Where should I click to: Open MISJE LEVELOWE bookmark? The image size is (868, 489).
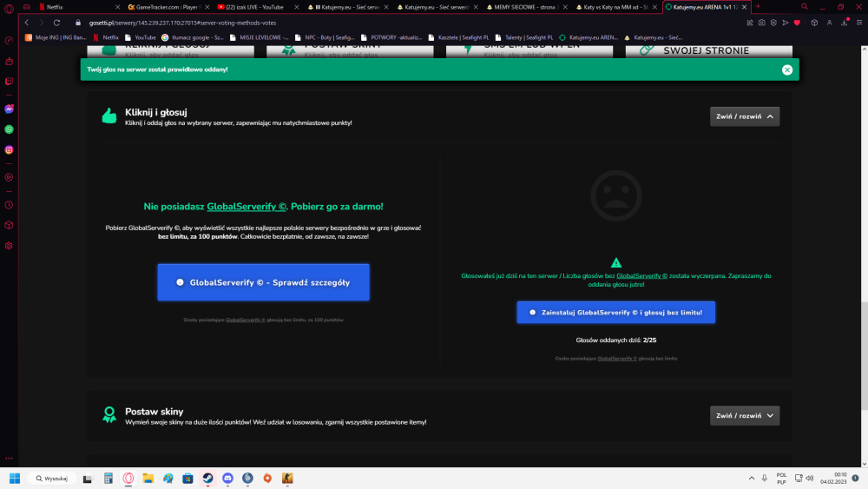click(259, 37)
